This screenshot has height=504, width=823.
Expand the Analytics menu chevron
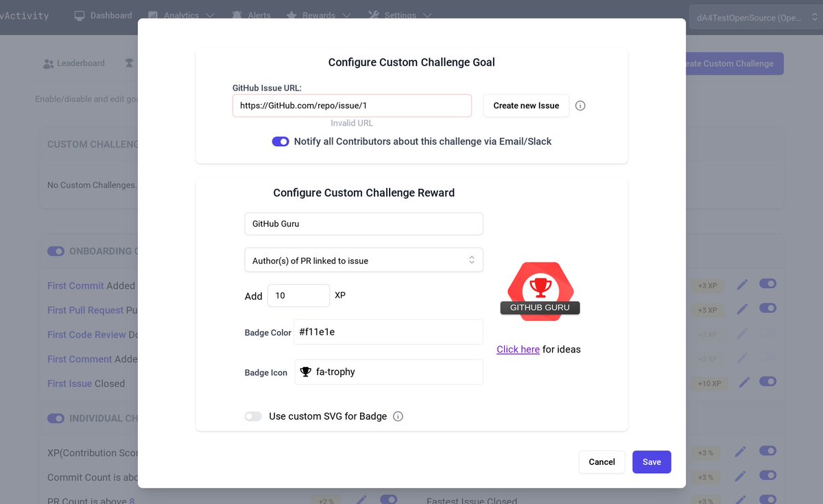[x=210, y=14]
